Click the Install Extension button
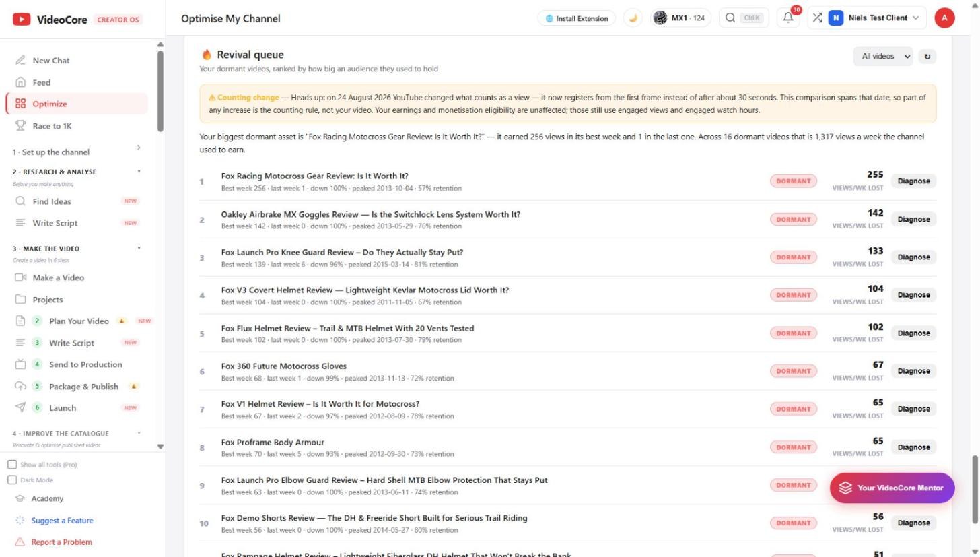The height and width of the screenshot is (557, 980). pyautogui.click(x=577, y=18)
